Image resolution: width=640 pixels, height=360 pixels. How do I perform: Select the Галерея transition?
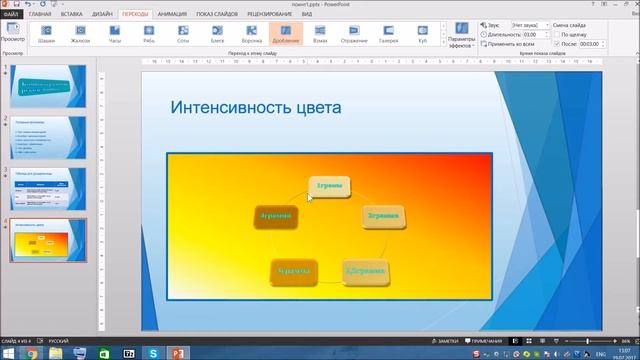tap(389, 34)
